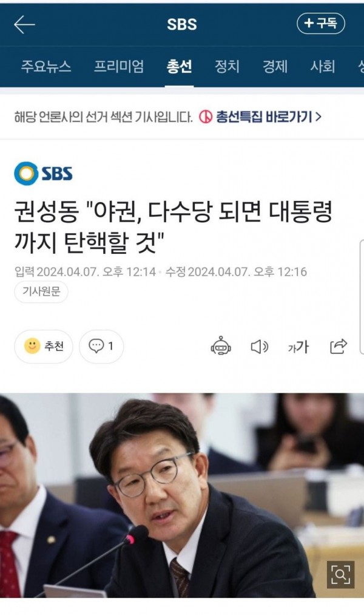Click the SBS logo above the headline

coord(43,174)
